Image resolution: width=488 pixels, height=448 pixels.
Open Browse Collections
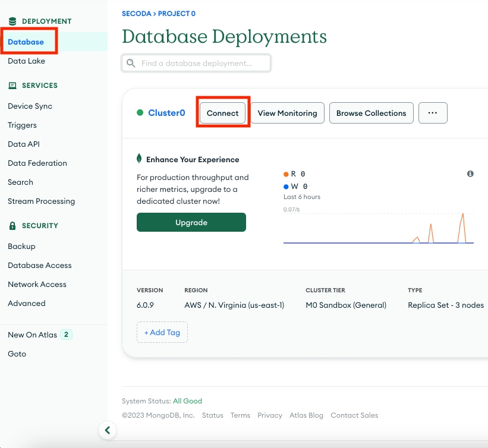pyautogui.click(x=371, y=113)
